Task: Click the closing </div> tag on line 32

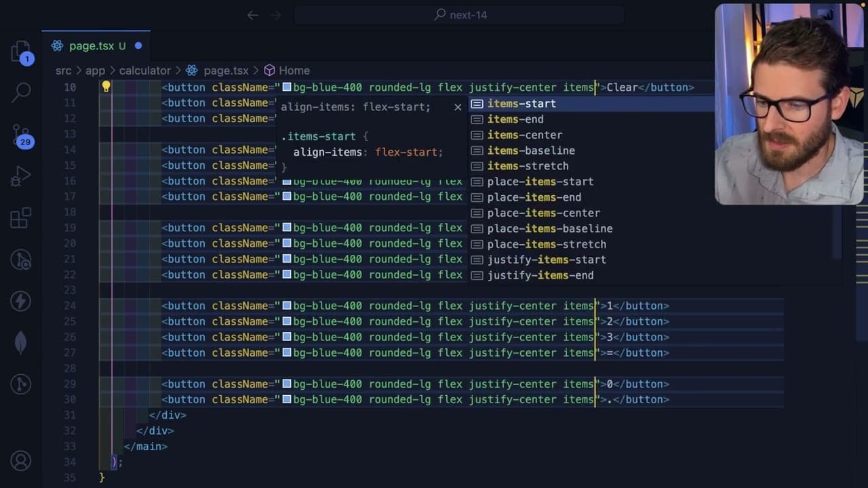Action: [x=155, y=430]
